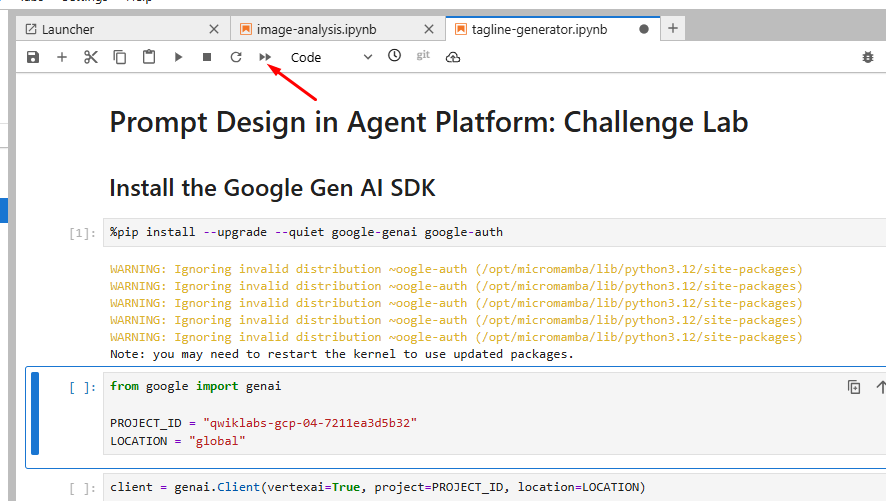Cut the selected cell with scissors icon
This screenshot has height=501, width=886.
click(91, 57)
